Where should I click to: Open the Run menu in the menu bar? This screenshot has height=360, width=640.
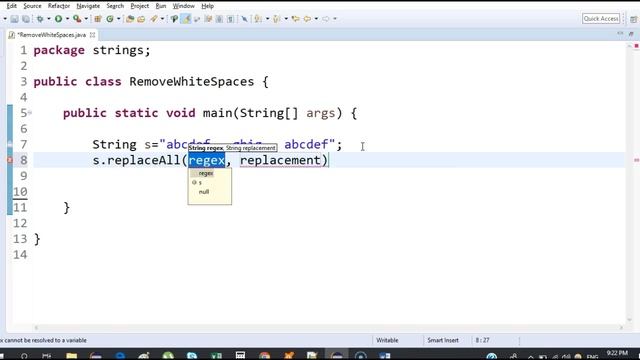tap(161, 6)
